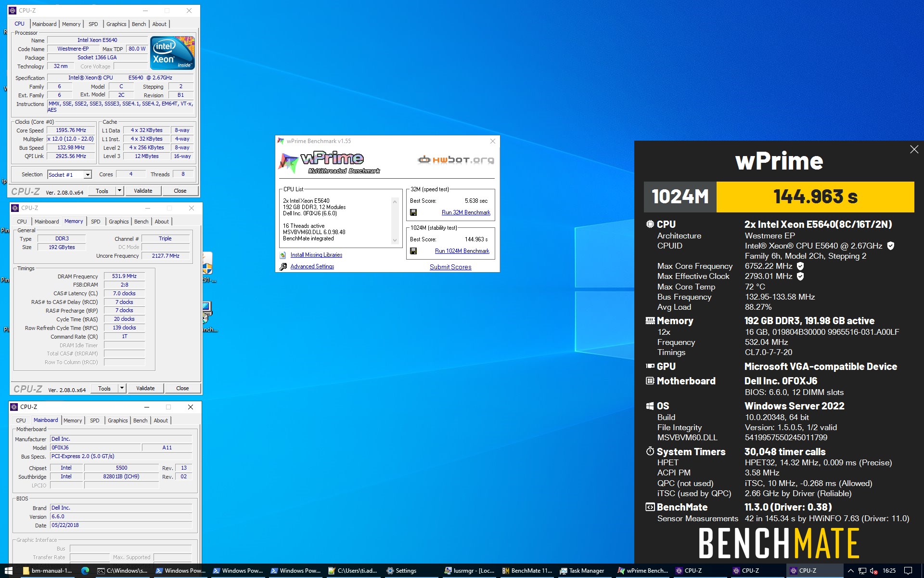Switch to wPrime Bench taskbar item

[x=643, y=571]
